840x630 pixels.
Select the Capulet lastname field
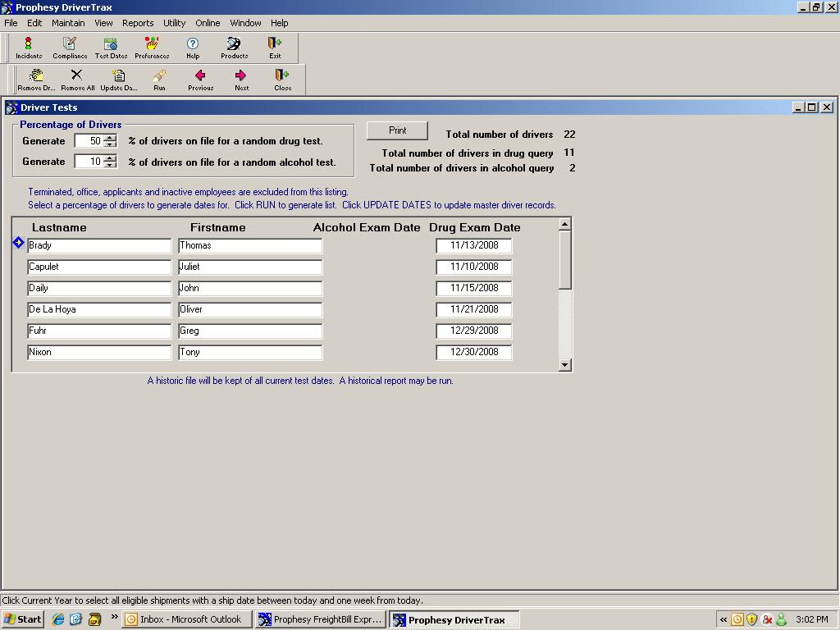[x=99, y=267]
